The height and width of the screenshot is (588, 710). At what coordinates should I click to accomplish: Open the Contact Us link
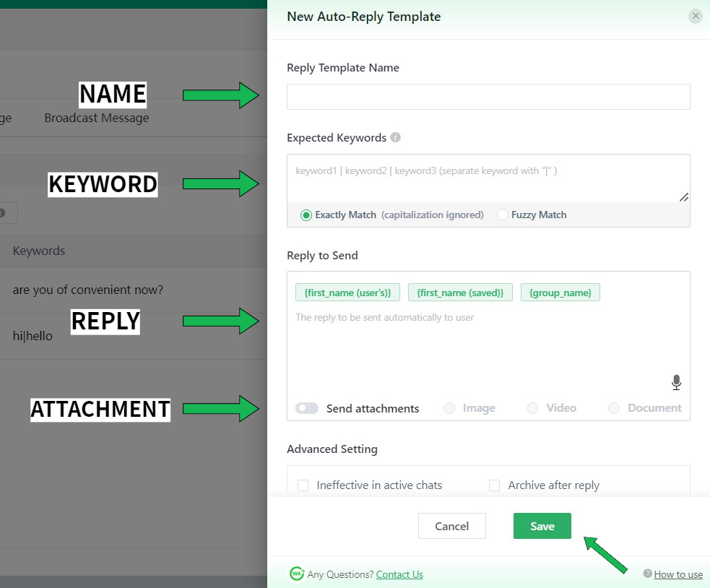(399, 574)
